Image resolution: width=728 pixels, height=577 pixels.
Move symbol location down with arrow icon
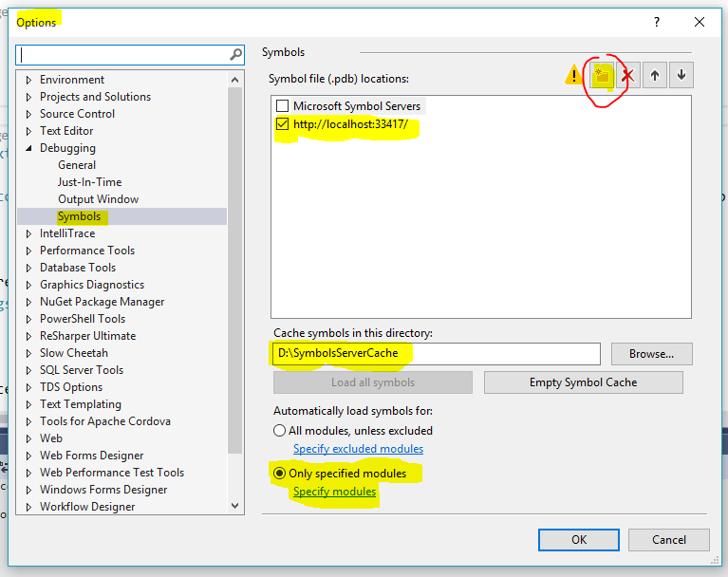(681, 75)
